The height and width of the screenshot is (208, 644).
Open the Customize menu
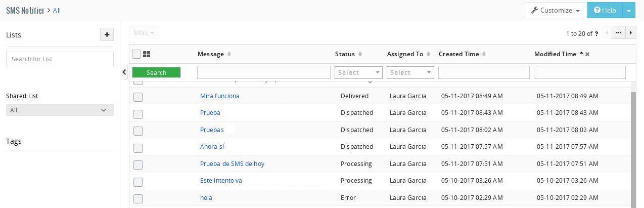(x=555, y=10)
